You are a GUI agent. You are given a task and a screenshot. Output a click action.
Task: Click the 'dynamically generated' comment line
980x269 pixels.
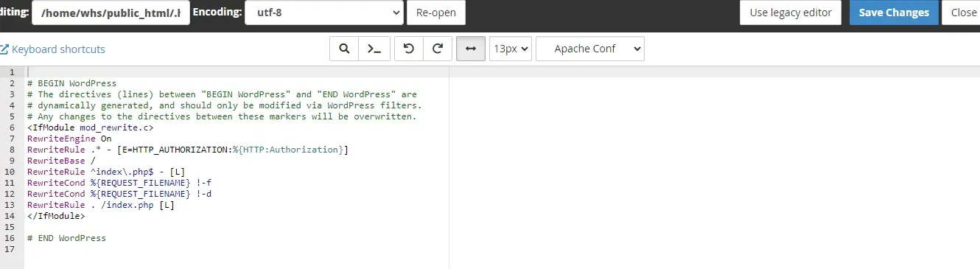point(224,105)
